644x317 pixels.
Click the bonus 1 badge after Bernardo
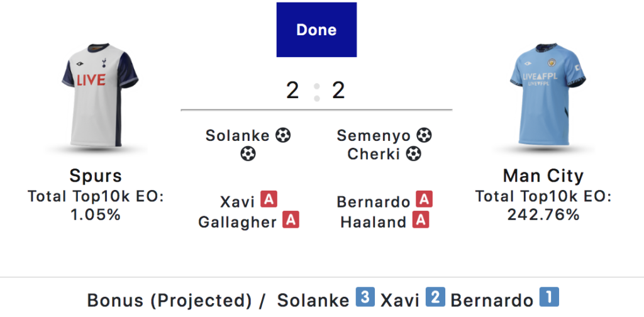549,298
